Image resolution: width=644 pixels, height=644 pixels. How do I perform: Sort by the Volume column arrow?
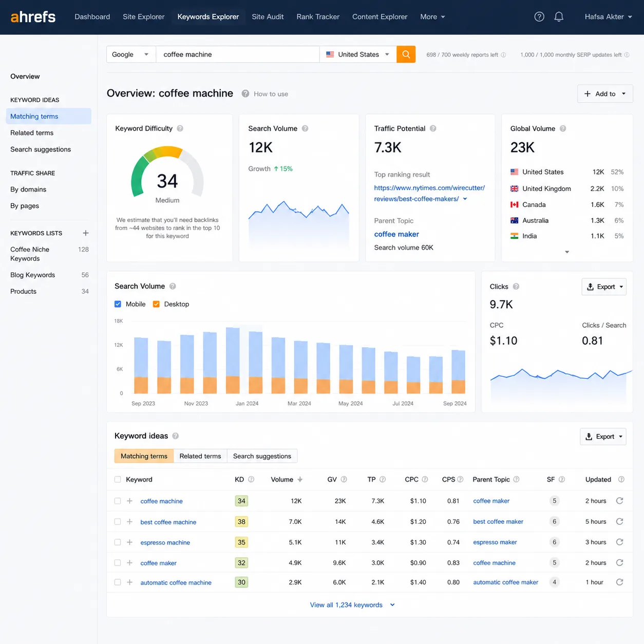tap(300, 480)
